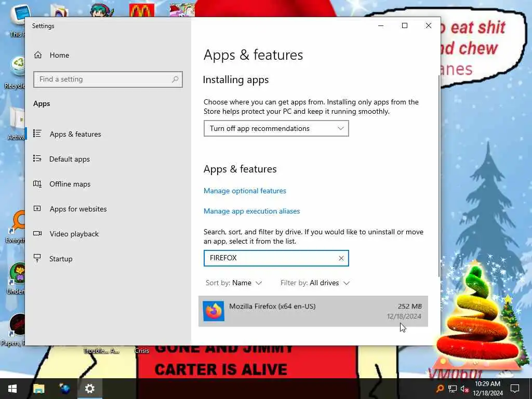Screen dimensions: 532x399
Task: Expand the Turn off app recommendations dropdown
Action: [x=276, y=129]
